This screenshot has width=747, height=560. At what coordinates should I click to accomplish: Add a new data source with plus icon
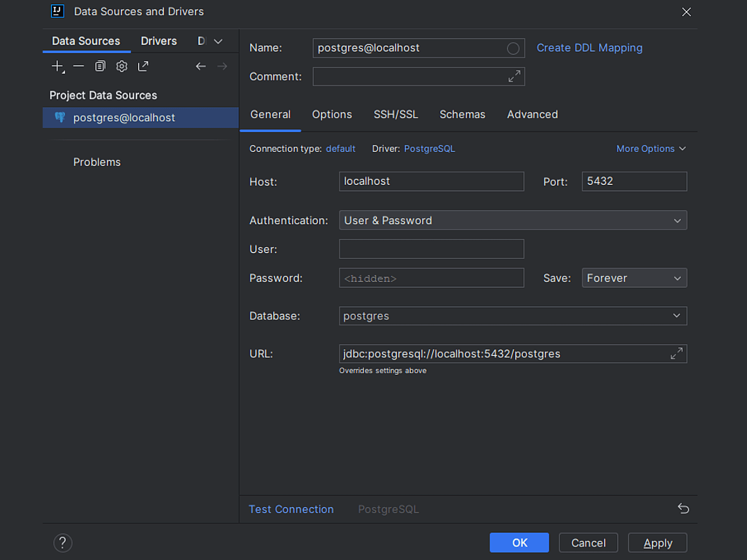(58, 66)
